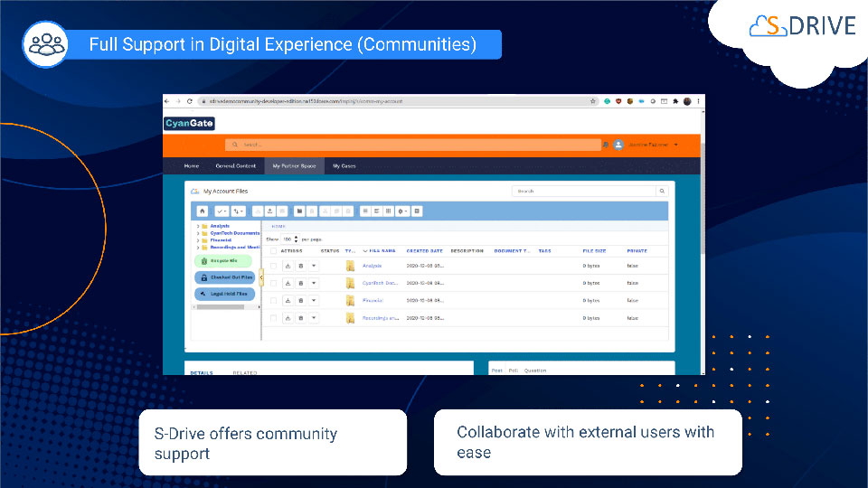Expand the CyanTech Documents folder in tree

pos(198,233)
